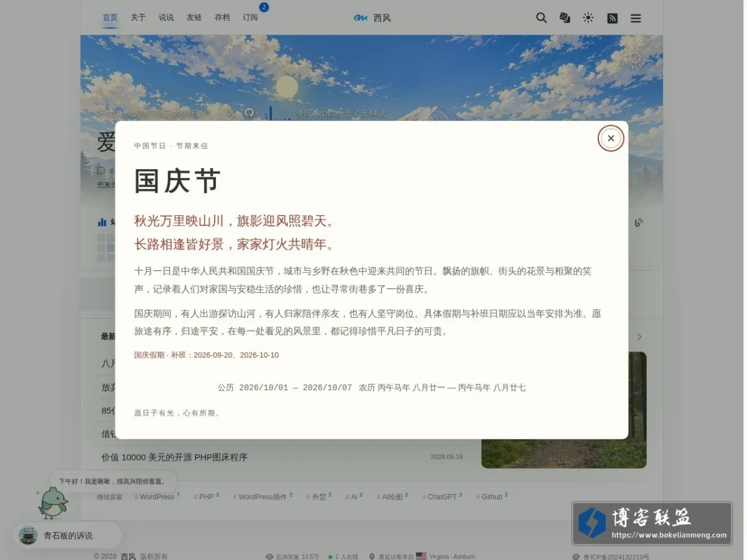This screenshot has width=747, height=560.
Task: Open the hamburger menu icon
Action: pos(636,18)
